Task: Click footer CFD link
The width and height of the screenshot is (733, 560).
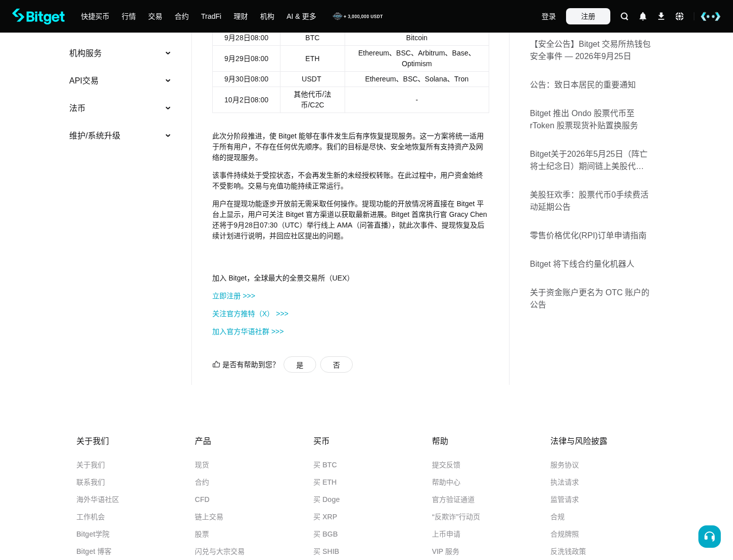Action: (x=202, y=499)
